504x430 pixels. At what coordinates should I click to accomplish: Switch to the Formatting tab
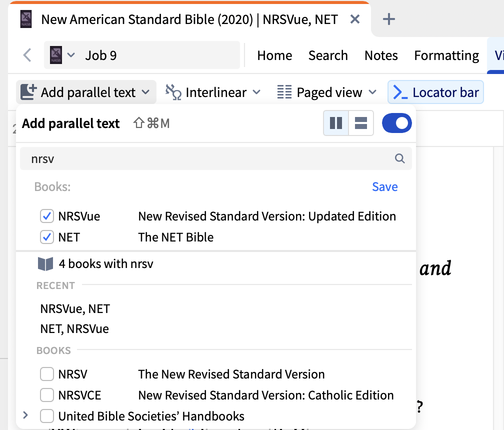[x=446, y=55]
